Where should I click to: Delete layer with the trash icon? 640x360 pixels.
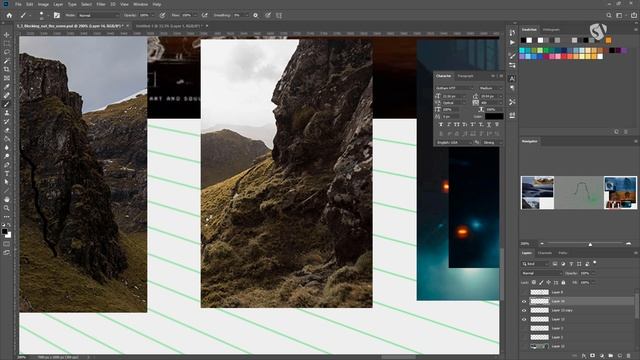pos(629,356)
